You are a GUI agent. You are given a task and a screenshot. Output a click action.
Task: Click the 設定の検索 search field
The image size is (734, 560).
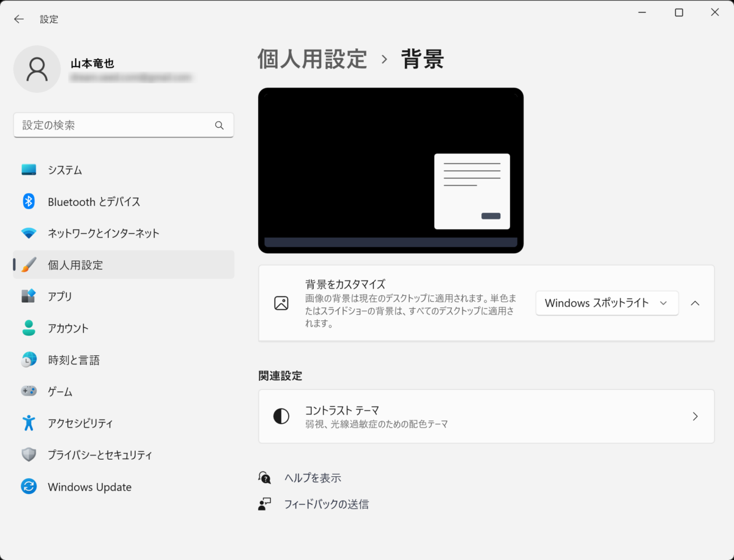pyautogui.click(x=124, y=125)
